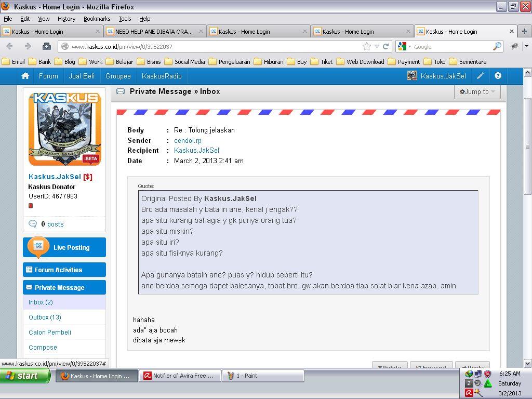The width and height of the screenshot is (532, 399).
Task: Click the scrollbar down arrow
Action: tap(528, 363)
